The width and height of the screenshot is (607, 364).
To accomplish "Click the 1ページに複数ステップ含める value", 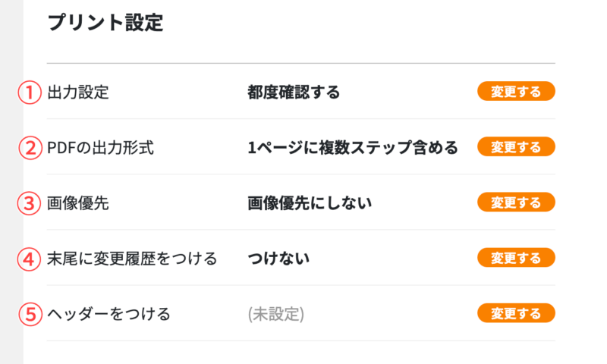I will tap(353, 148).
